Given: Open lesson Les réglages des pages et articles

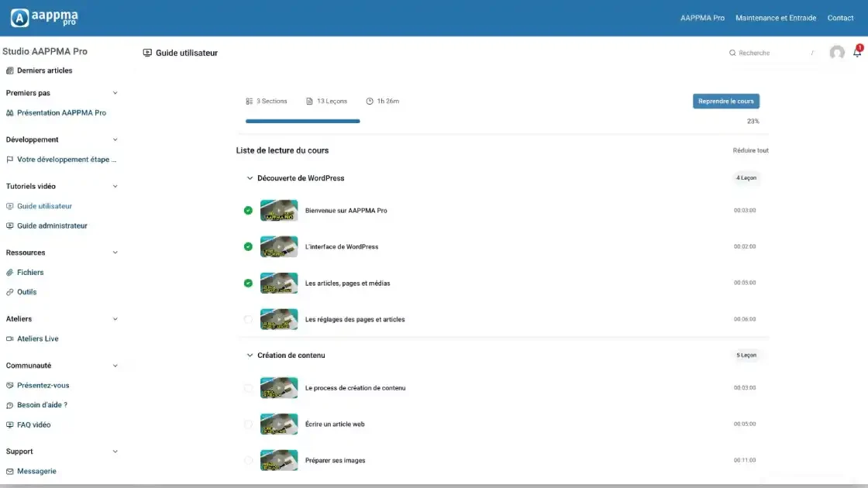Looking at the screenshot, I should (x=355, y=319).
